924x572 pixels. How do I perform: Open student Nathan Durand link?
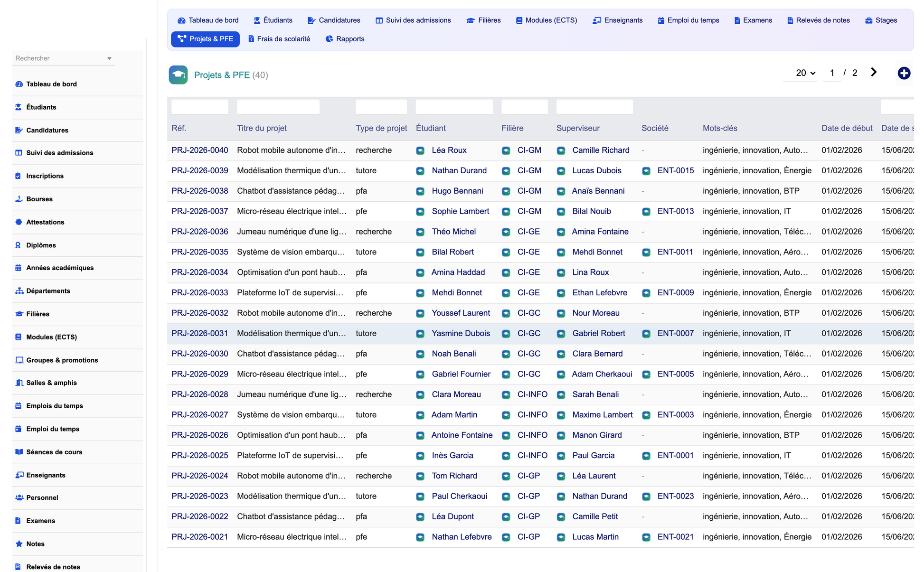tap(459, 171)
